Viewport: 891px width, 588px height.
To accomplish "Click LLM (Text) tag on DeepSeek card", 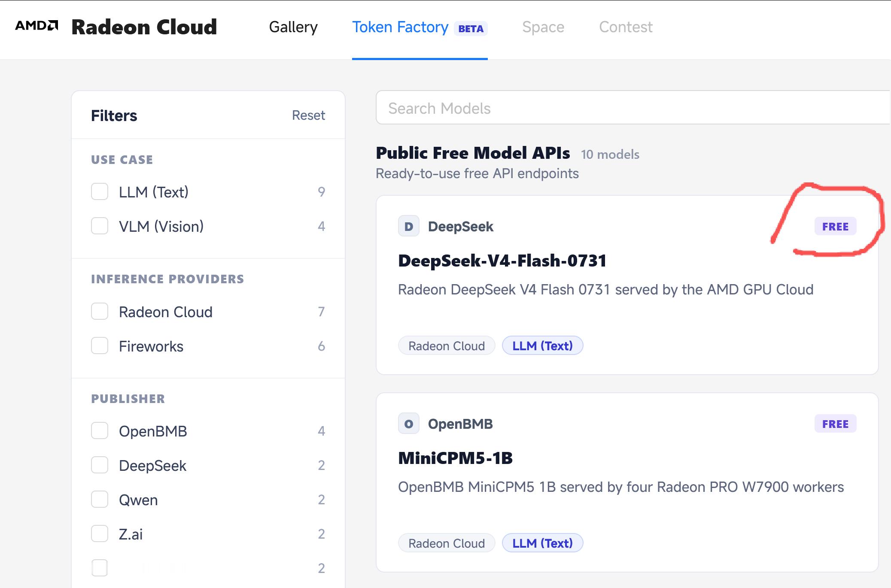I will pos(542,346).
